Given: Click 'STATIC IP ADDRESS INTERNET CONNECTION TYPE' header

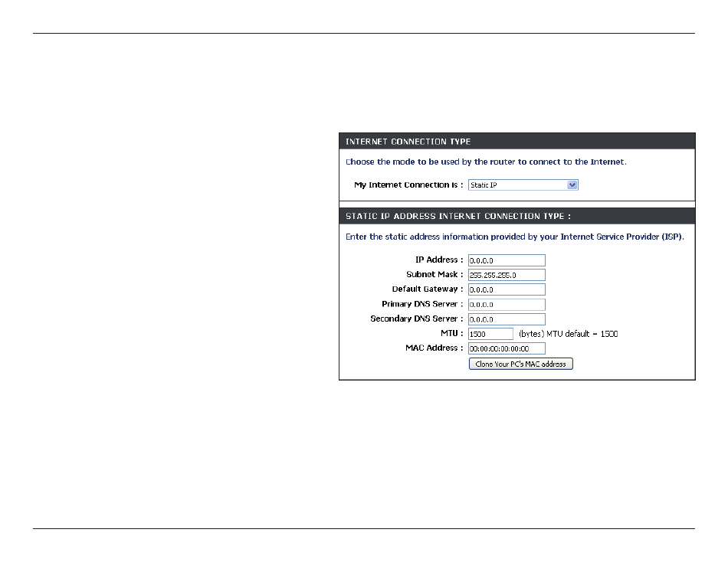Looking at the screenshot, I should coord(457,216).
